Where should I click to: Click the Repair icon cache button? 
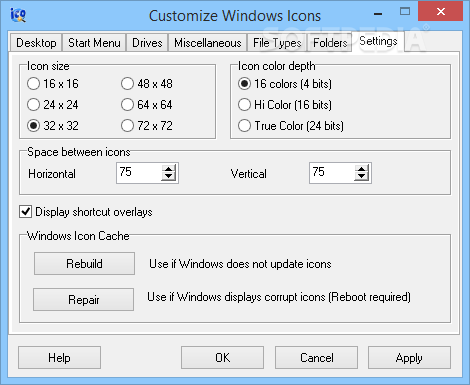coord(83,299)
